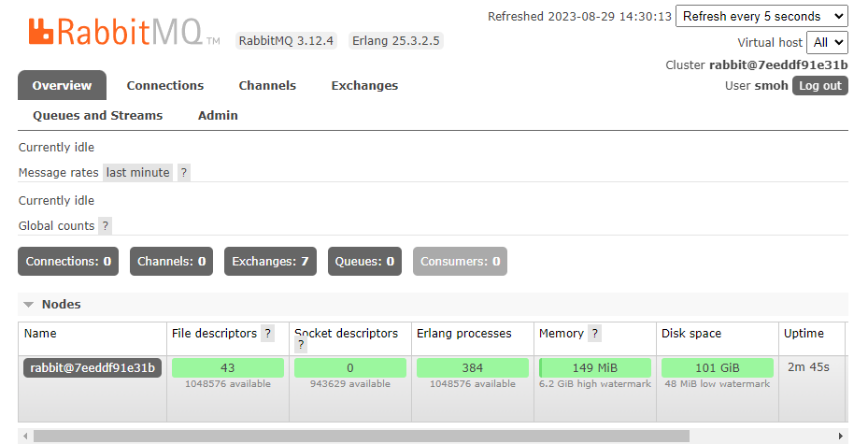The image size is (868, 444).
Task: Open the Message rates help question mark
Action: tap(184, 173)
